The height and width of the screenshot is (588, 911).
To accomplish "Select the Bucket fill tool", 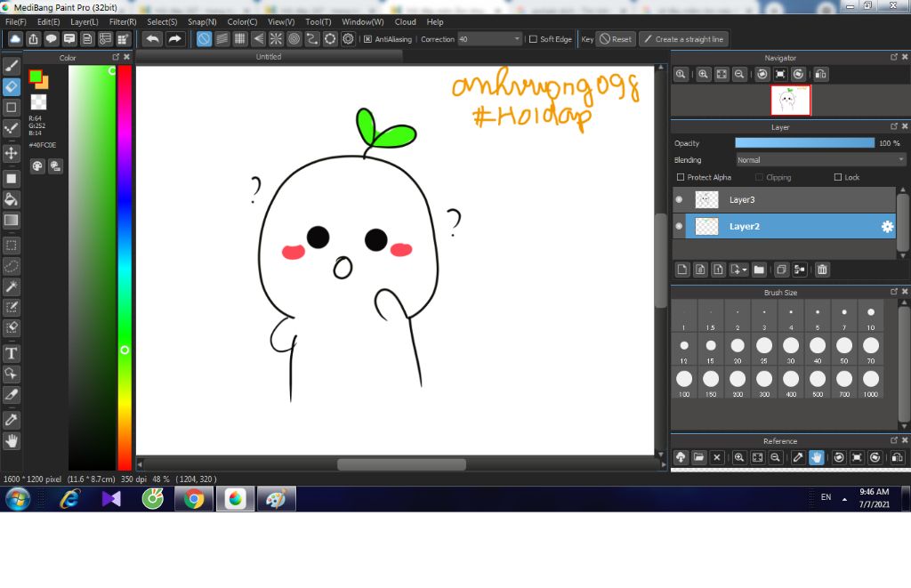I will [x=11, y=199].
